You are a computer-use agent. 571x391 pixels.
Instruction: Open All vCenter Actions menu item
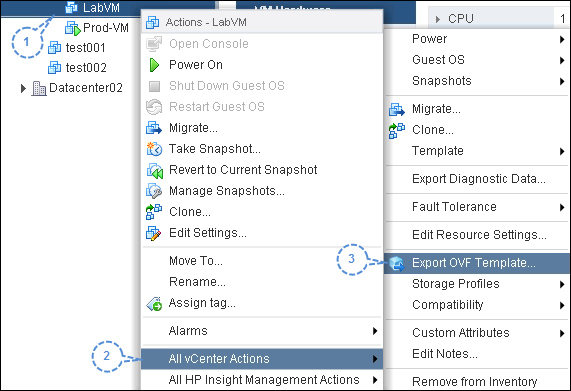(262, 359)
